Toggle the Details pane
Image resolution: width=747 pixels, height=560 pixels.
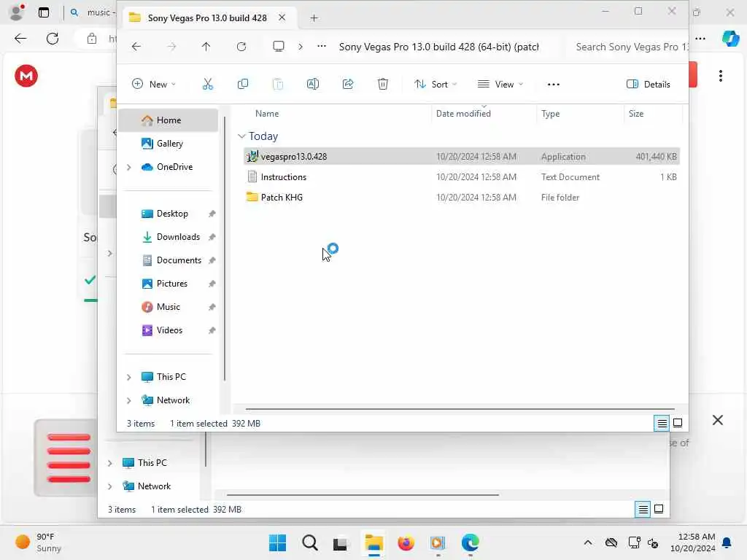click(x=648, y=85)
